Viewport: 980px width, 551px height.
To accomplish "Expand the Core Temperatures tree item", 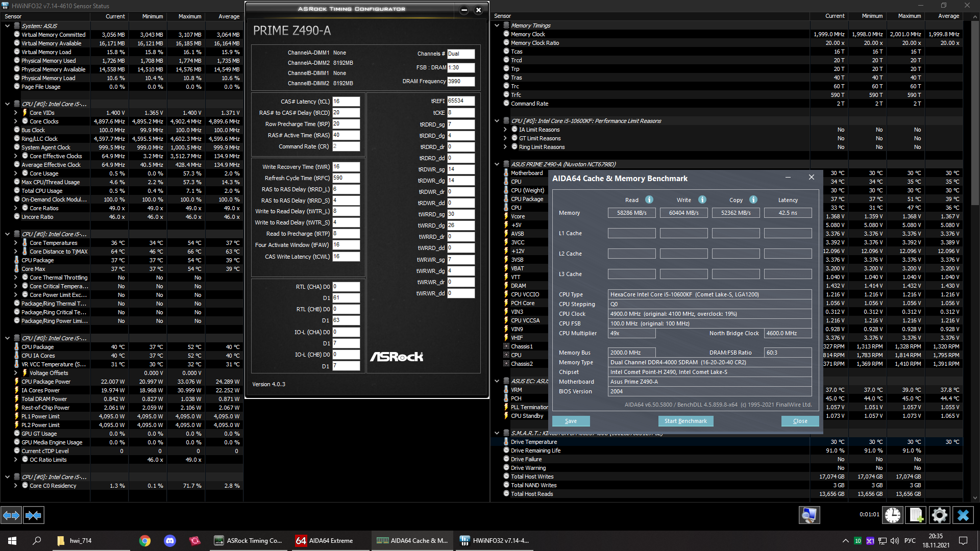I will point(16,243).
